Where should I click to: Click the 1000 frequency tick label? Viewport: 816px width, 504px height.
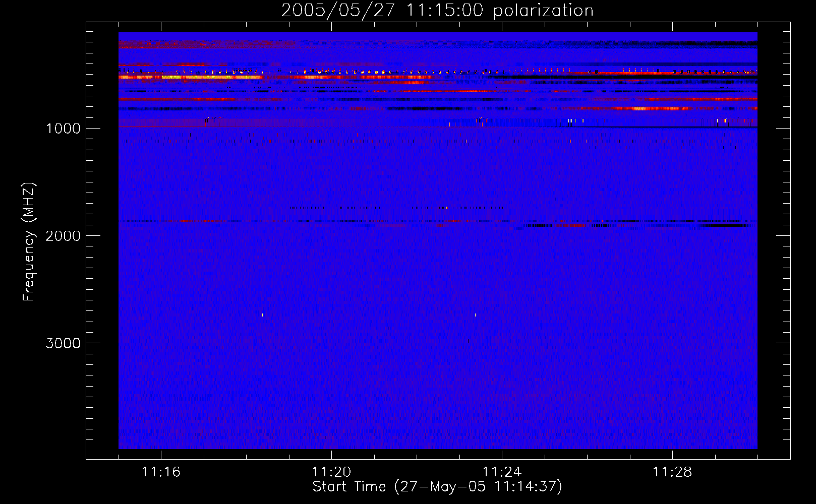tap(63, 129)
